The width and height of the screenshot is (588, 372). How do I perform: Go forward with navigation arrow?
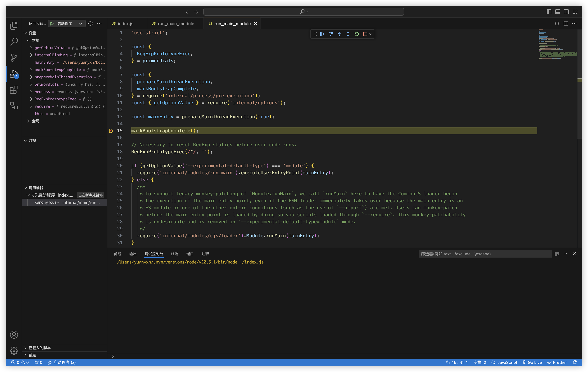[x=196, y=12]
